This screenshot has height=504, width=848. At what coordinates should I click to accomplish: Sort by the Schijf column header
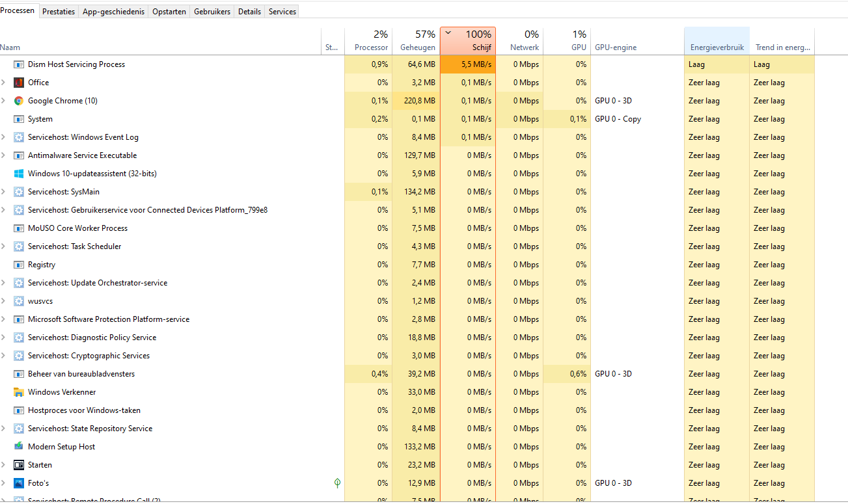(468, 41)
